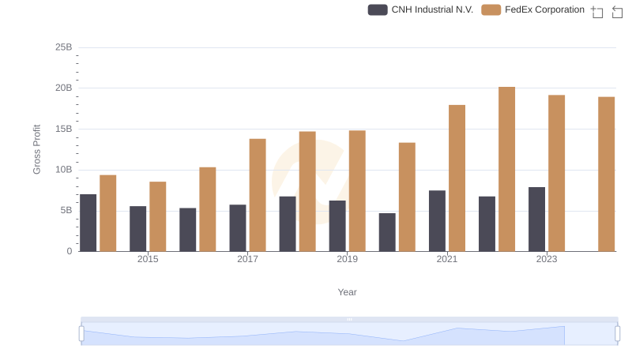Image resolution: width=632 pixels, height=364 pixels.
Task: Click the CNH bar for 2018
Action: 288,224
